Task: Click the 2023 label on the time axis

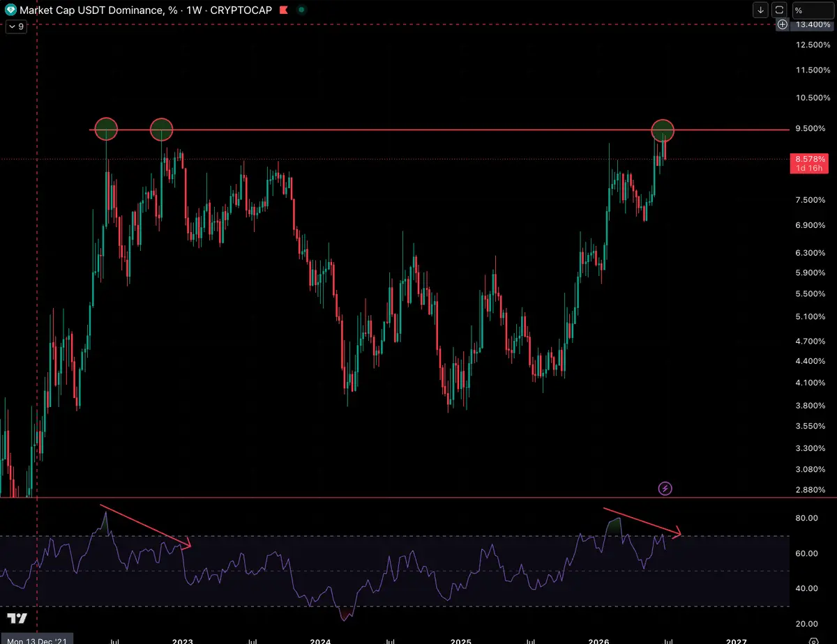Action: click(x=183, y=640)
